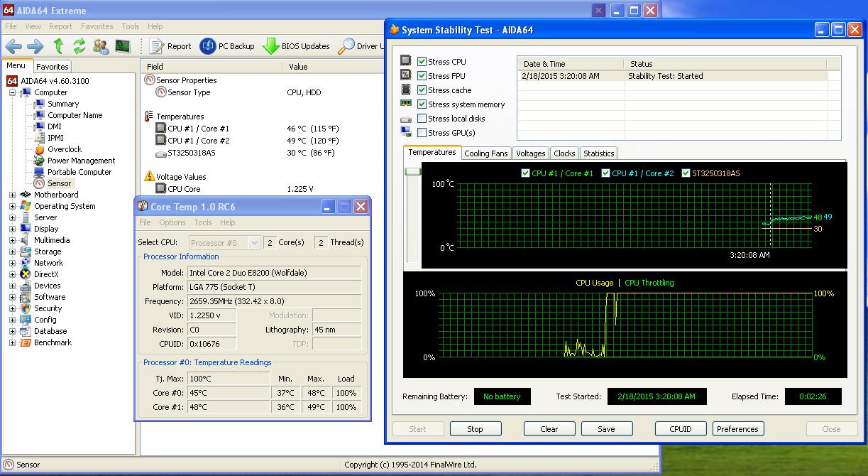
Task: Open the stability test monitor icon
Action: 123,46
